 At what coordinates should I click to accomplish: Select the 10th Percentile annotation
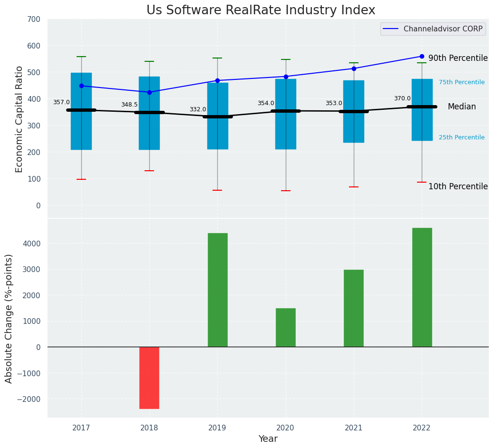pyautogui.click(x=458, y=186)
